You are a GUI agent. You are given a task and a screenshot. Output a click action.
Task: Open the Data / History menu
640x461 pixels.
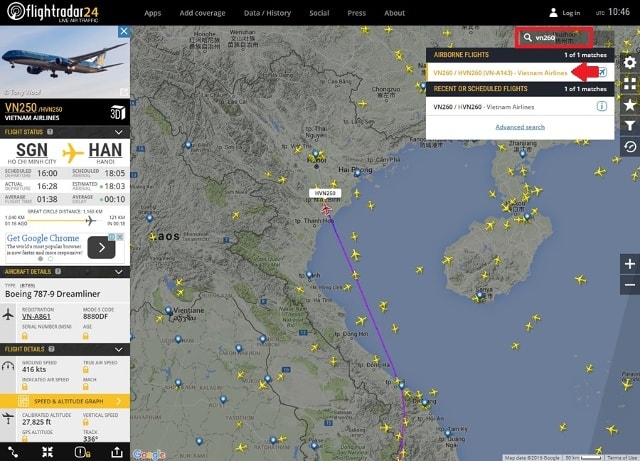pos(267,13)
